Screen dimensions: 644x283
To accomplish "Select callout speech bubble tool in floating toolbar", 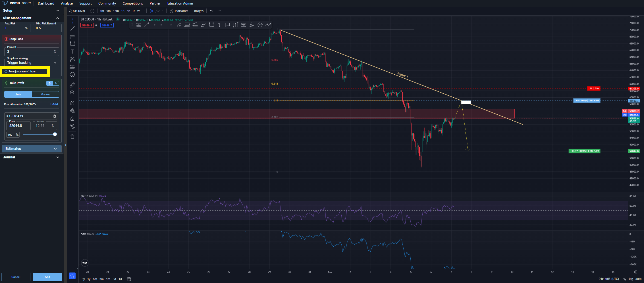I will point(227,25).
